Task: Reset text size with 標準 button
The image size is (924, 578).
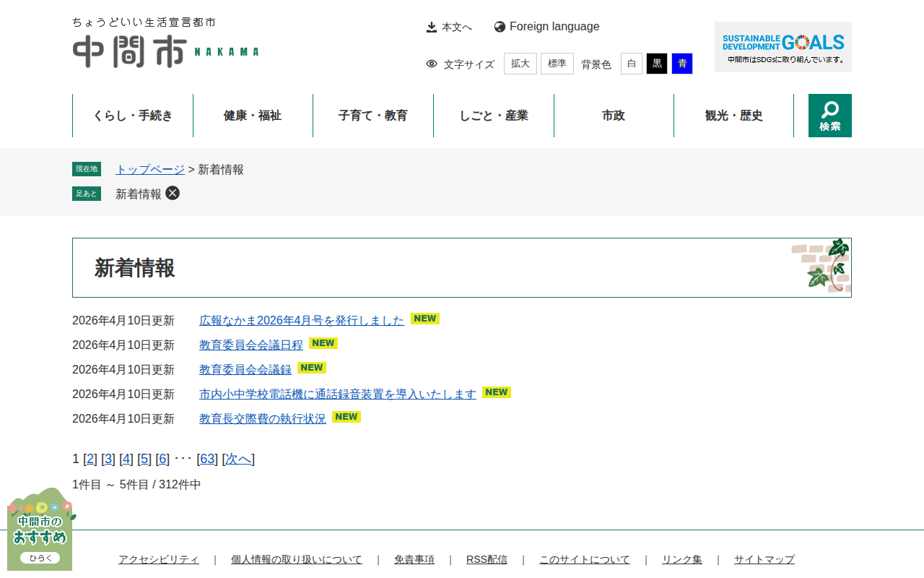Action: pyautogui.click(x=557, y=64)
